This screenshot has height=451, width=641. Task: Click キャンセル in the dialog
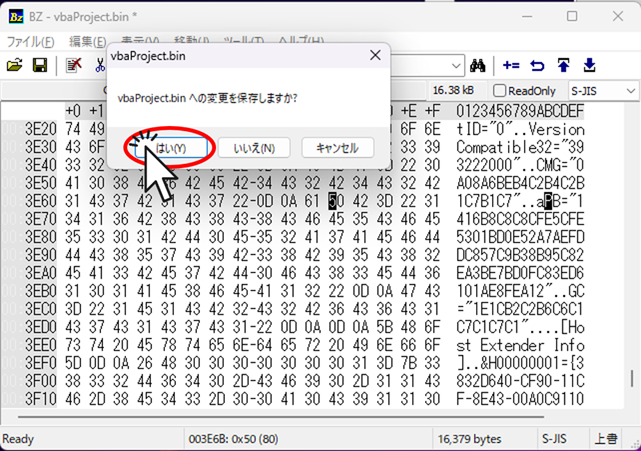point(337,148)
